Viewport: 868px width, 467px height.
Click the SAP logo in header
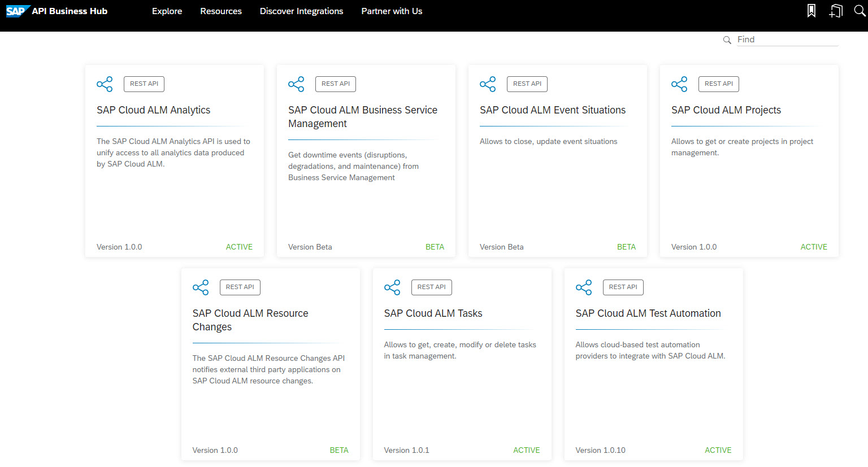pos(16,11)
